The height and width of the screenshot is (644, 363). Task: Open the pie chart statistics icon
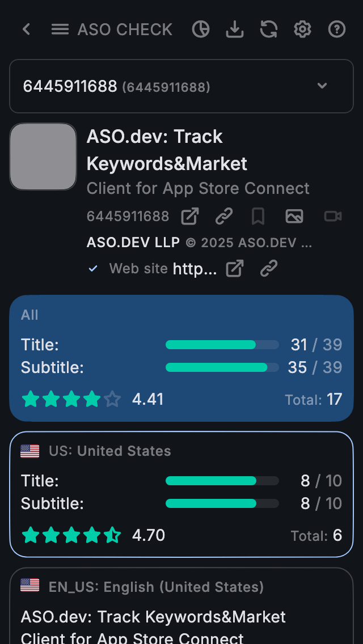pyautogui.click(x=201, y=29)
